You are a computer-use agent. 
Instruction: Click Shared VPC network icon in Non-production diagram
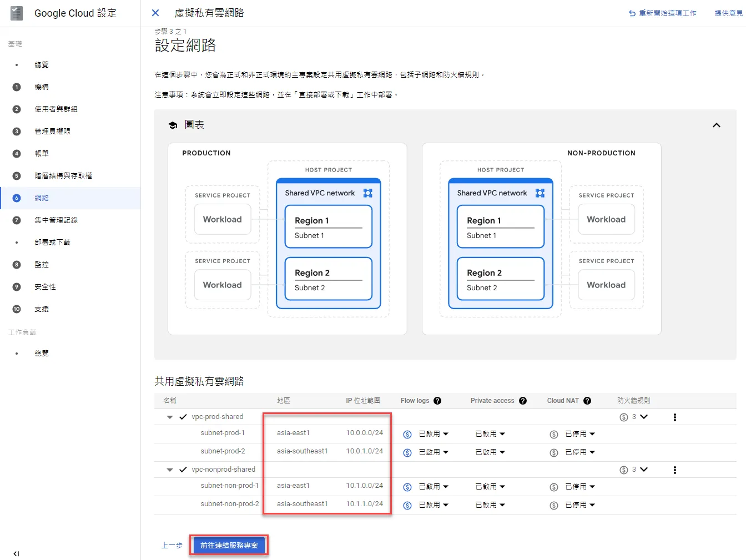(540, 193)
